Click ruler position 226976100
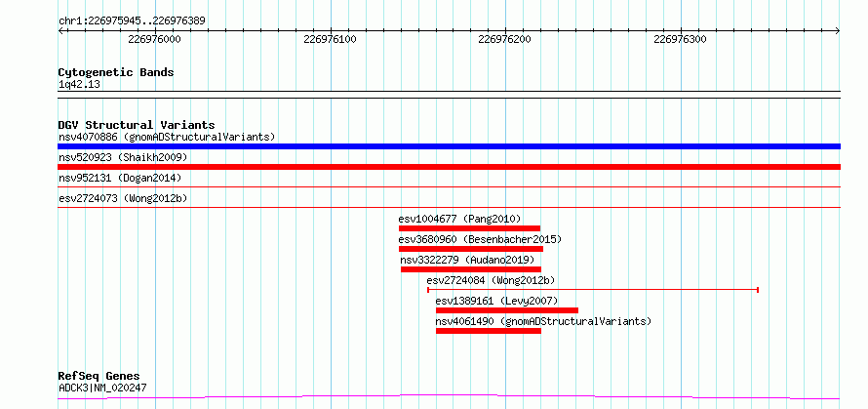This screenshot has width=868, height=409. [x=330, y=39]
